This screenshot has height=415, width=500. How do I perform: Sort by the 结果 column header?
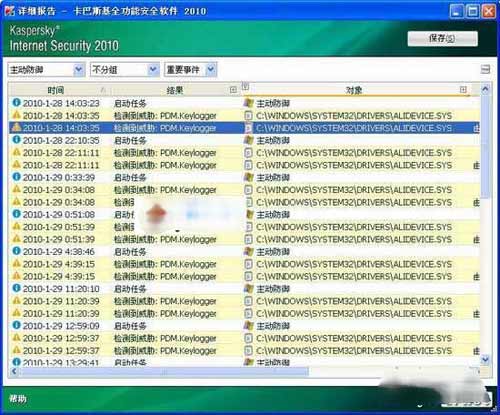(x=175, y=90)
